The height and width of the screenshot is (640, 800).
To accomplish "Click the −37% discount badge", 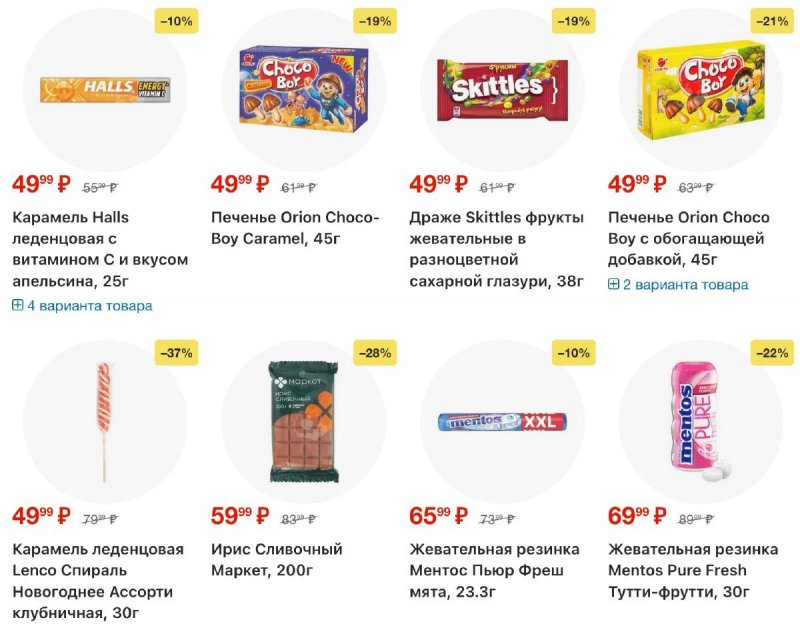I will click(175, 352).
